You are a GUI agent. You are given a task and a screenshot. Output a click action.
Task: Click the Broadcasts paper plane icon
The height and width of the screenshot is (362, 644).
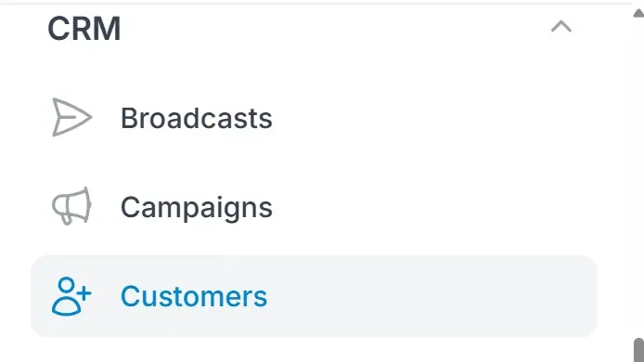[x=71, y=118]
